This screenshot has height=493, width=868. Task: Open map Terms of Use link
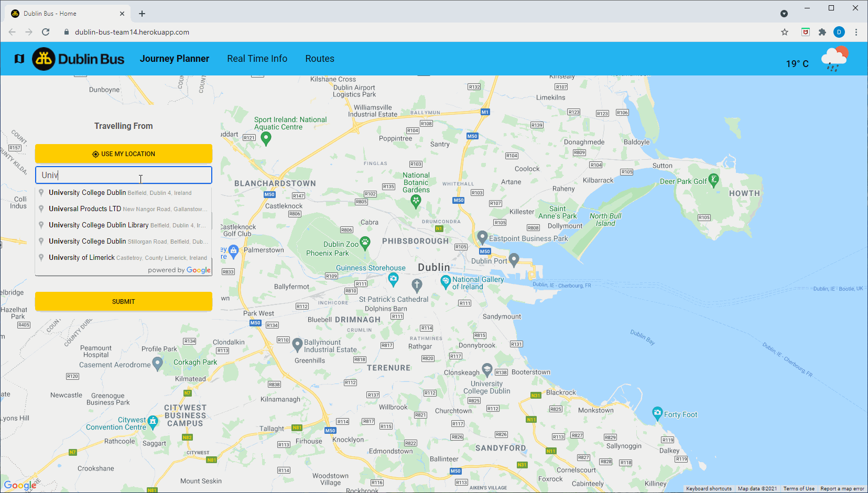[x=799, y=488]
